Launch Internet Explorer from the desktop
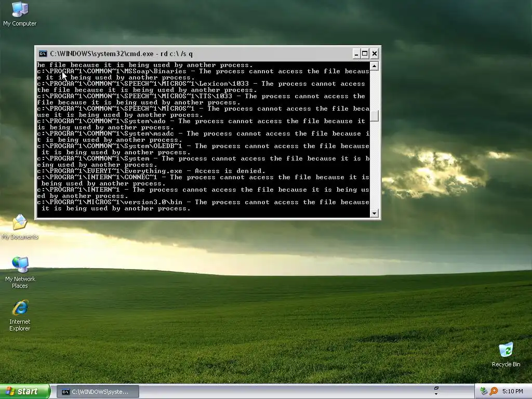Screen dimensions: 532x399 coord(20,315)
